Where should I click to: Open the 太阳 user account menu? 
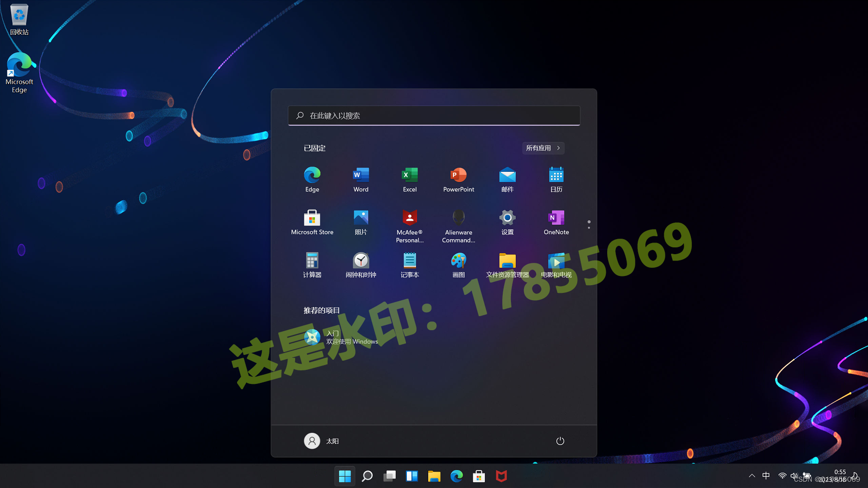(322, 441)
